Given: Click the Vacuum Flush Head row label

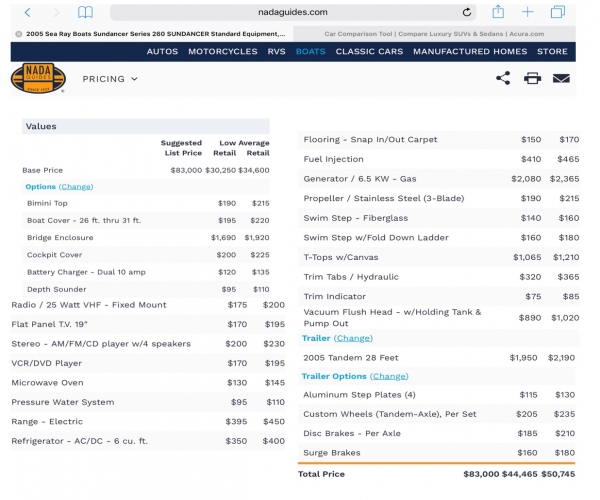Looking at the screenshot, I should click(x=392, y=318).
